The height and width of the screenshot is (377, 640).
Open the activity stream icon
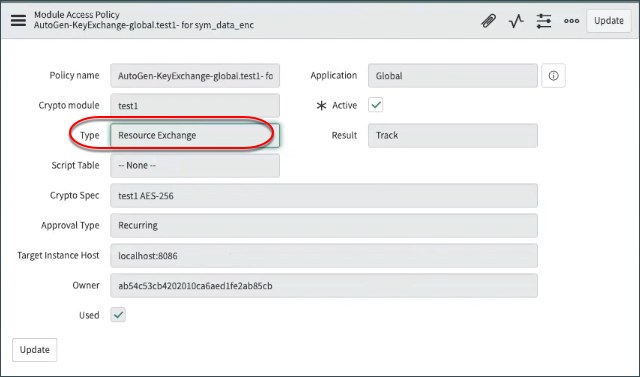(516, 21)
